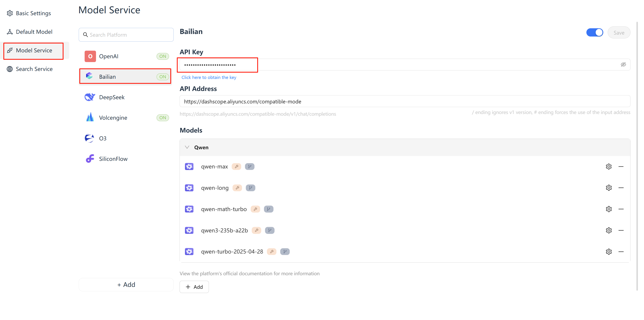Open Default Model settings

pyautogui.click(x=30, y=32)
